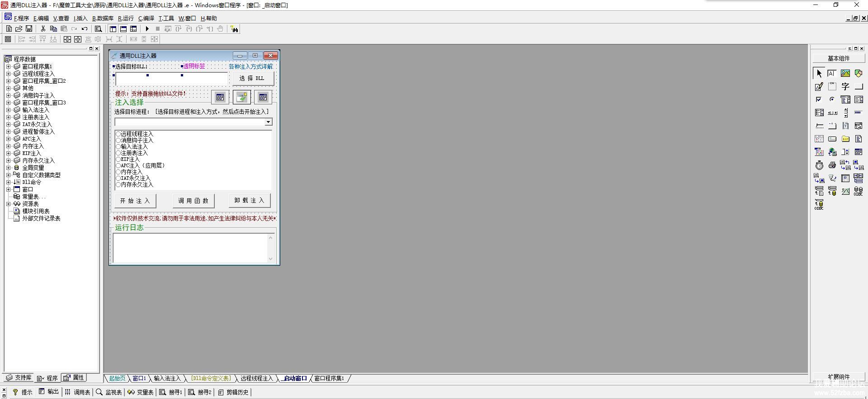Pick the Color picker grid component
This screenshot has height=399, width=868.
coord(819,152)
